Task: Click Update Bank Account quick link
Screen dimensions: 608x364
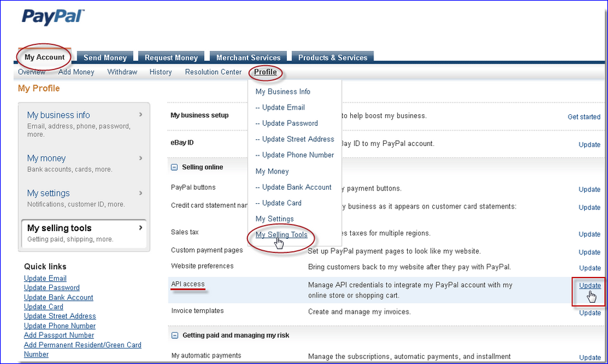Action: [x=59, y=298]
